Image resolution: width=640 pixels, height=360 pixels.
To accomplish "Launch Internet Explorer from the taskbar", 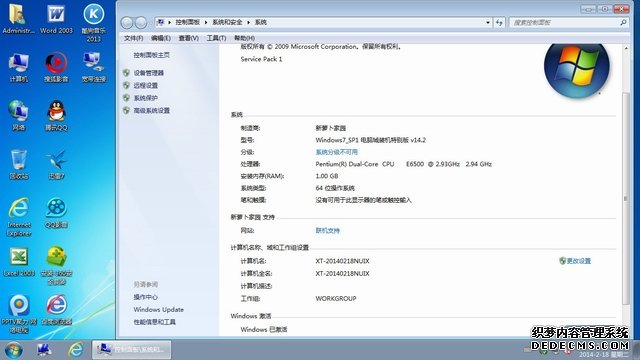I will (76, 350).
